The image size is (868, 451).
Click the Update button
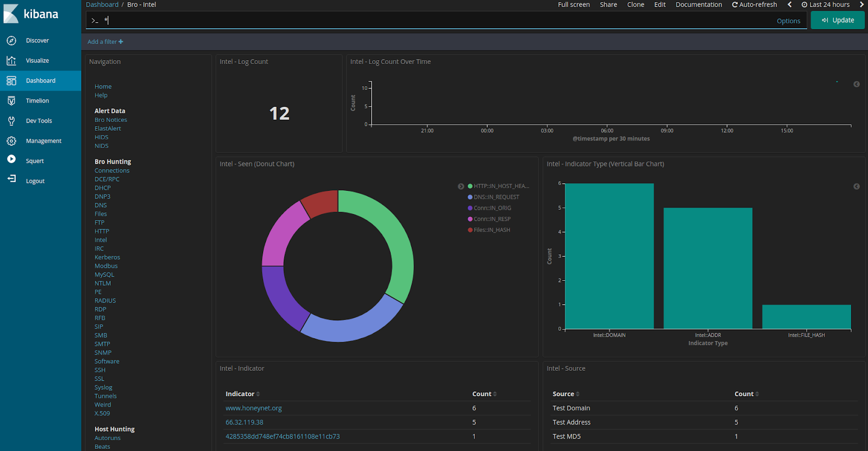click(838, 20)
